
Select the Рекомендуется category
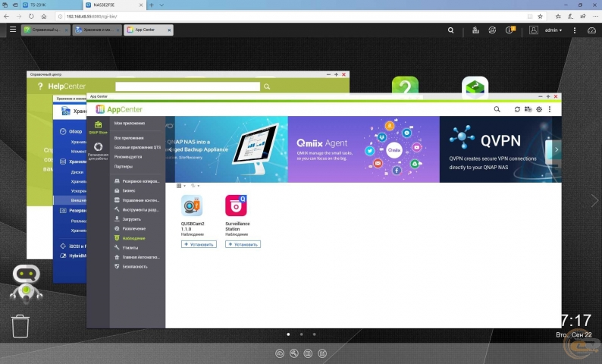(128, 157)
